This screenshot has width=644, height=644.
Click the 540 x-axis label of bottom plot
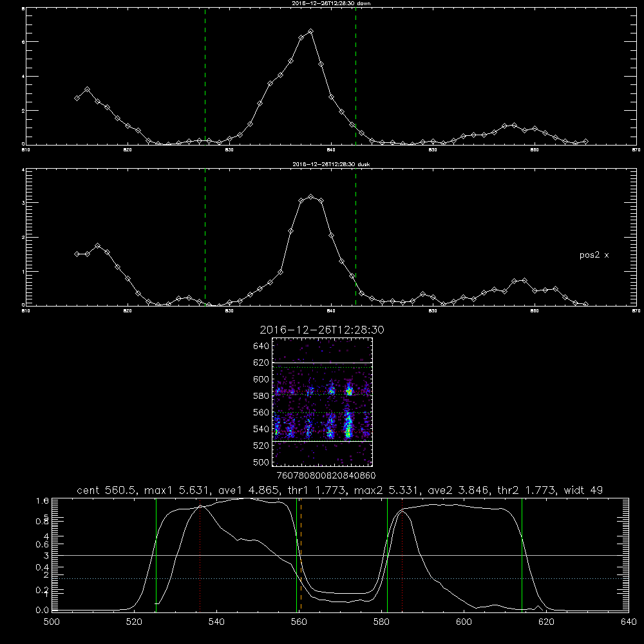[216, 622]
